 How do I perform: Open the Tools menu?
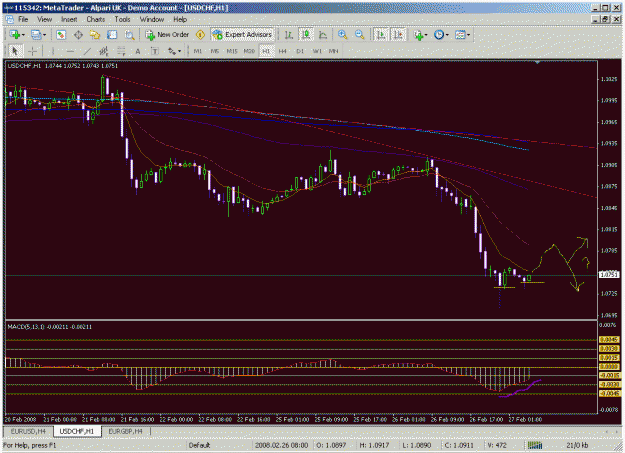click(x=122, y=19)
